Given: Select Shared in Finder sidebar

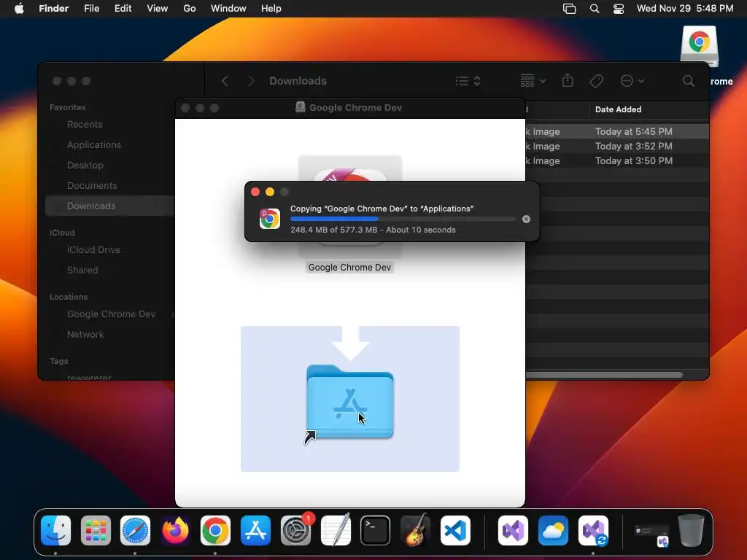Looking at the screenshot, I should (82, 271).
